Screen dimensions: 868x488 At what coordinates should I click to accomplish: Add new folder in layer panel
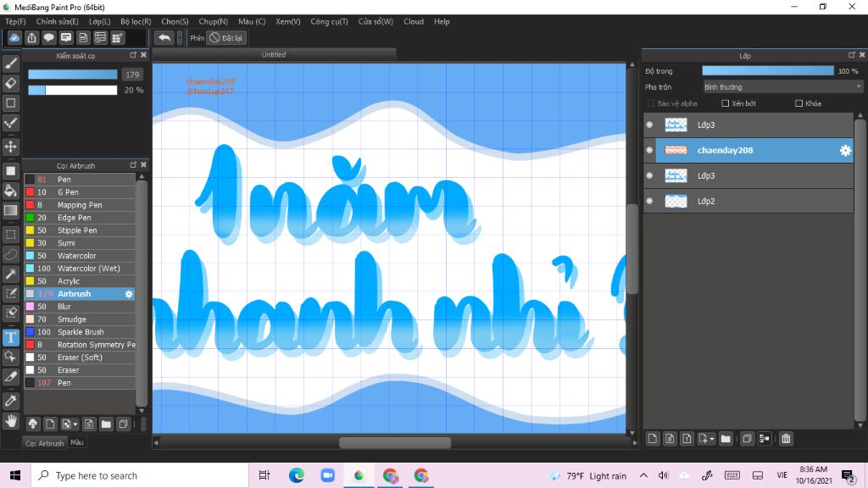(726, 439)
